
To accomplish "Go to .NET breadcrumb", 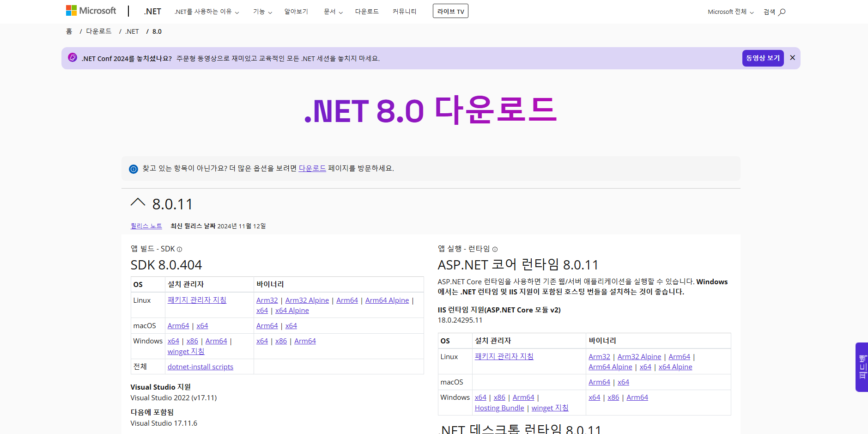I will [x=132, y=31].
